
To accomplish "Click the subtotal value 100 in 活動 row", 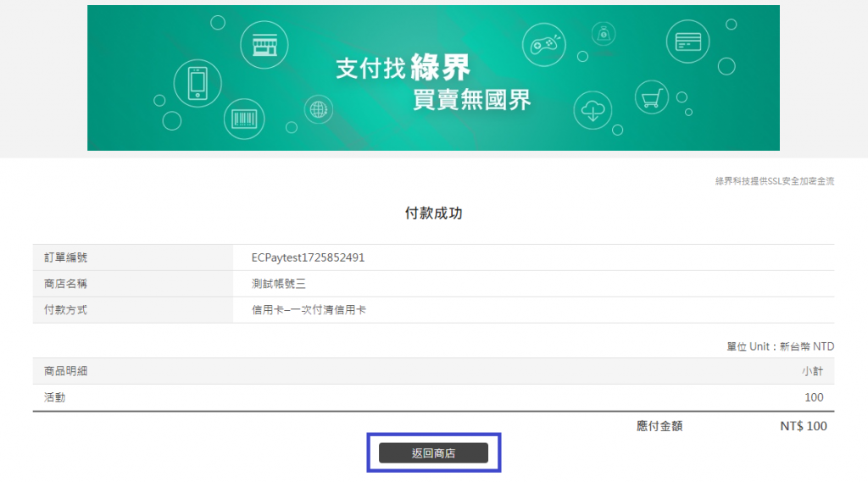I will click(x=814, y=397).
